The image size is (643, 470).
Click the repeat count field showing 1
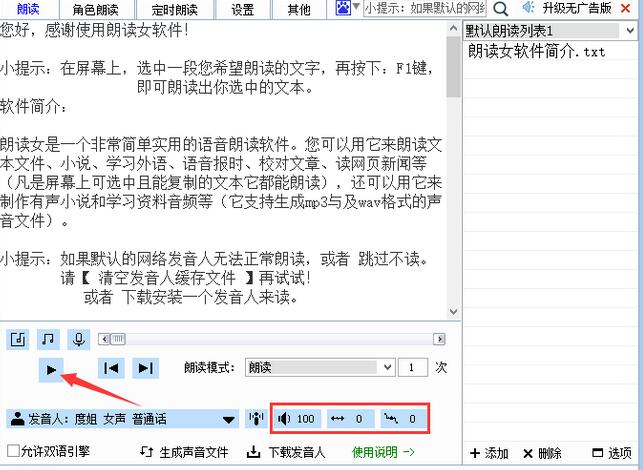pyautogui.click(x=413, y=367)
